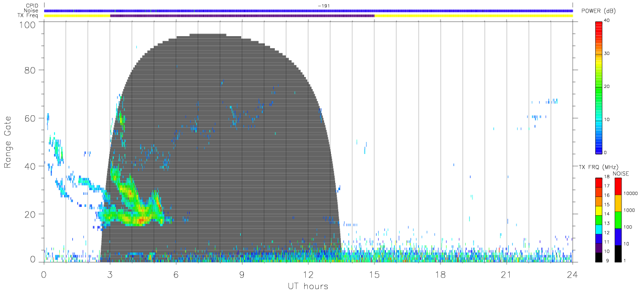Image resolution: width=644 pixels, height=297 pixels.
Task: Click the '18' tick on the UT hours axis
Action: pyautogui.click(x=441, y=274)
